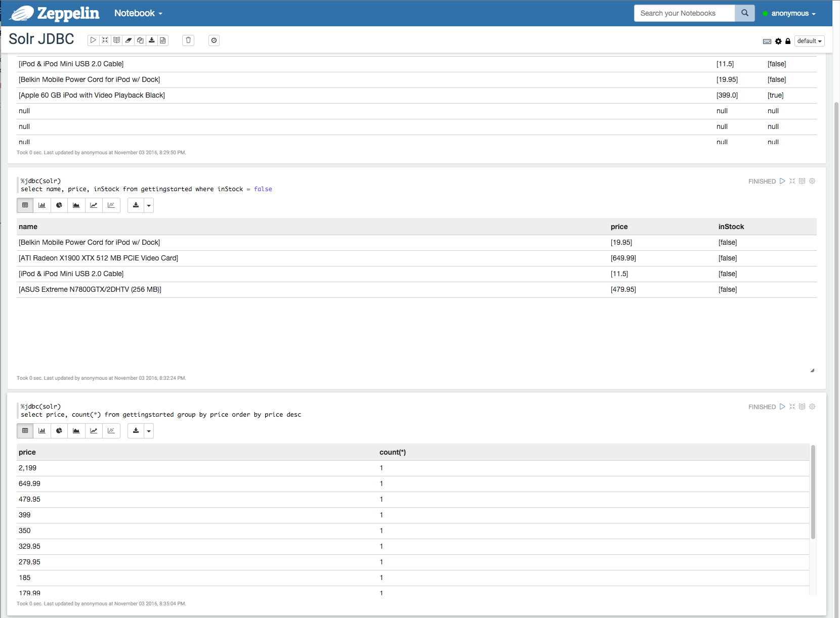Run all paragraphs with the play toolbar icon
Screen dimensions: 840x618
tap(93, 40)
